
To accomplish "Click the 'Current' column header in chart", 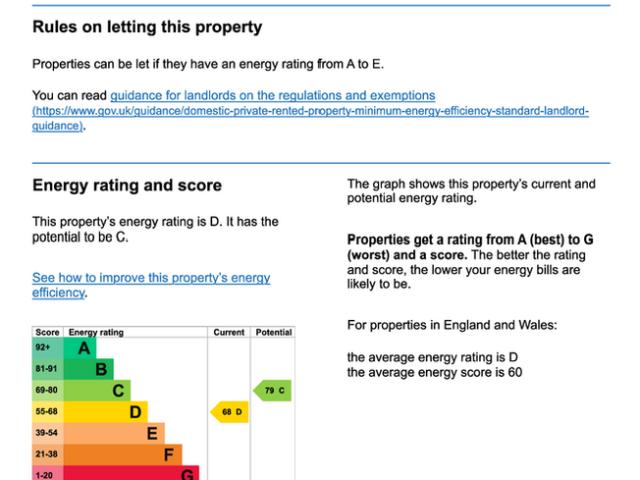I will pyautogui.click(x=229, y=331).
